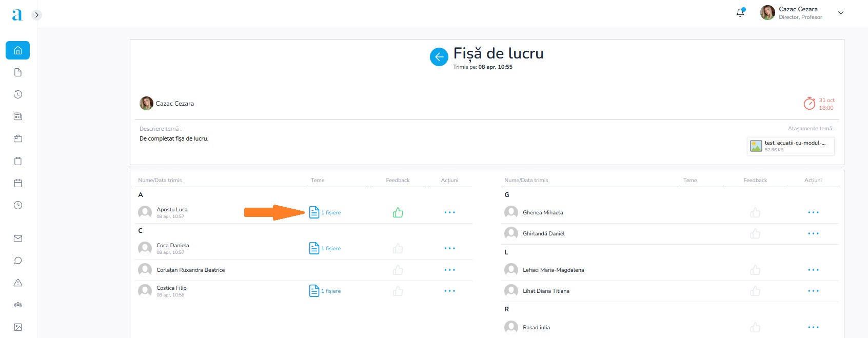Click the home icon in sidebar
The width and height of the screenshot is (868, 338).
[18, 50]
